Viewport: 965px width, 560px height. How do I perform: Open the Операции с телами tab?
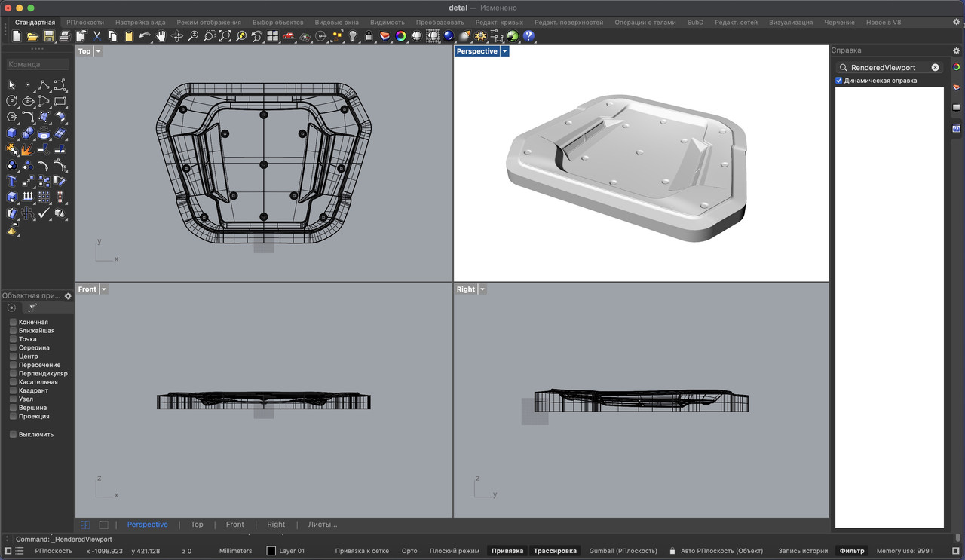pos(645,23)
